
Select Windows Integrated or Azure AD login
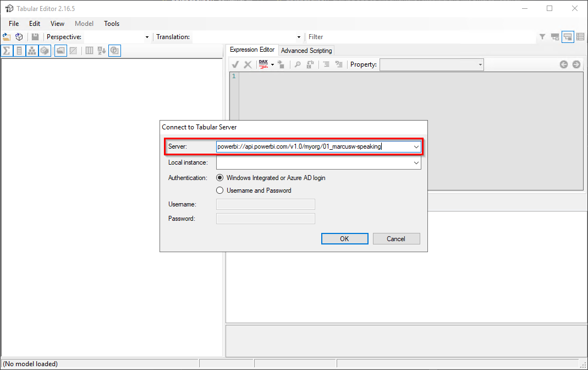pos(220,178)
